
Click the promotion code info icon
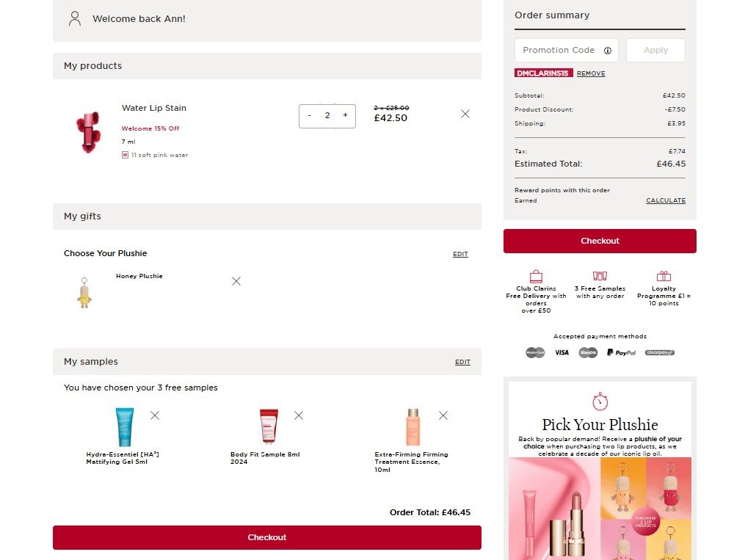tap(608, 51)
